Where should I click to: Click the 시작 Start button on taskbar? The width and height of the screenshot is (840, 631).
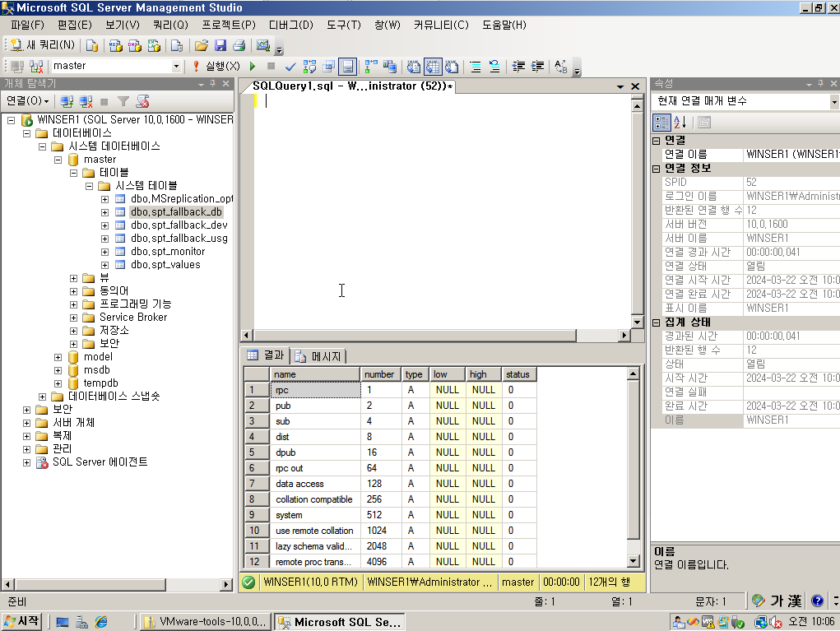(22, 621)
